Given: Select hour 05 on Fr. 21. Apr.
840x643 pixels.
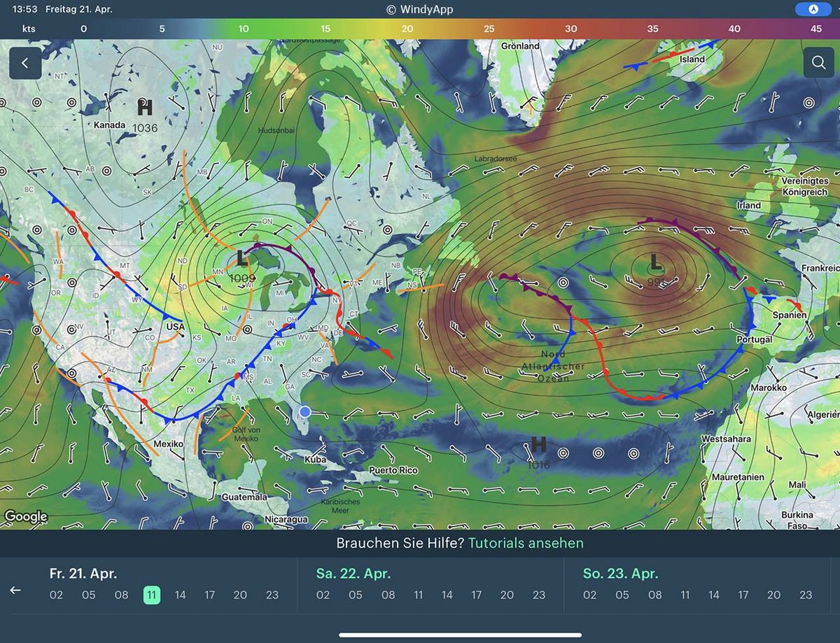Looking at the screenshot, I should pos(88,595).
